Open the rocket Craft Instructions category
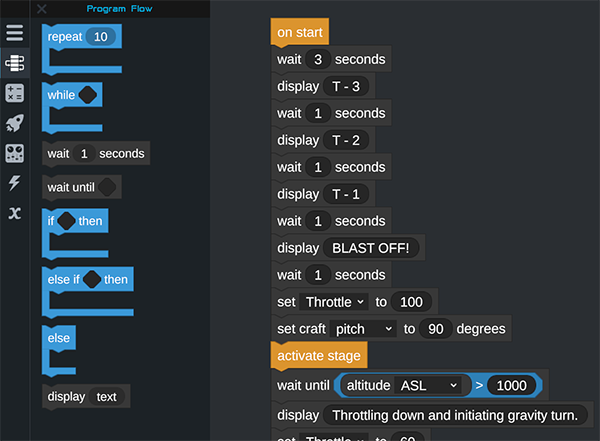The width and height of the screenshot is (600, 441). click(x=15, y=123)
